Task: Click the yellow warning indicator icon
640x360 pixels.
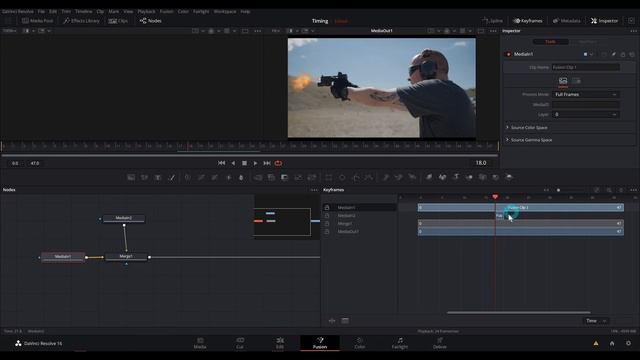Action: (x=596, y=343)
